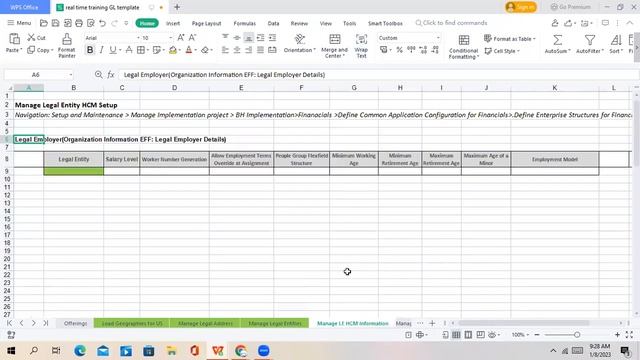
Task: Click the Copy tool
Action: [x=40, y=50]
